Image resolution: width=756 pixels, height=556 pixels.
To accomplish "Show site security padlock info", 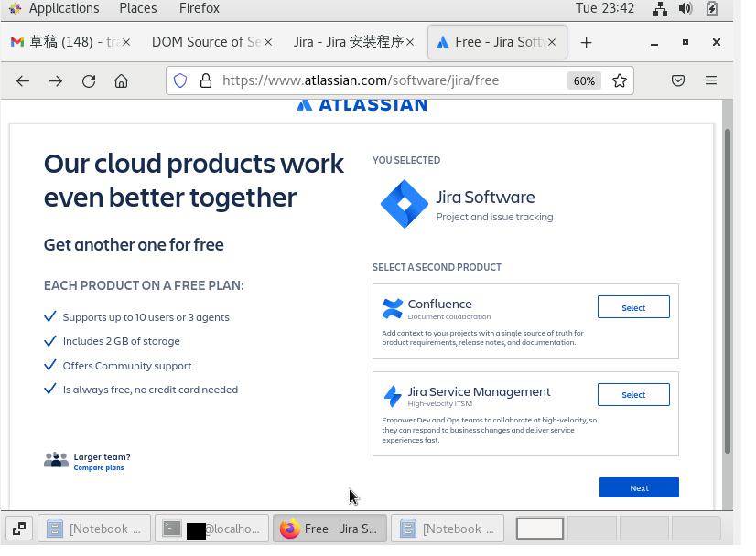I will tap(206, 80).
